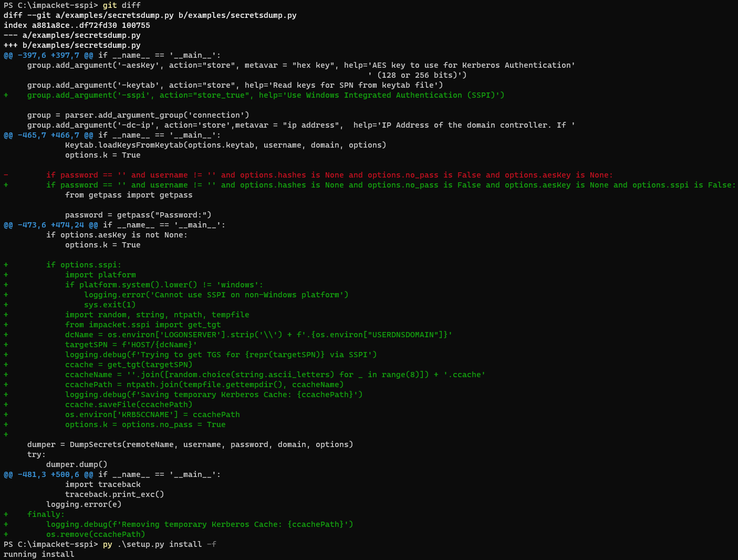The image size is (738, 560).
Task: Select the 'import platform' added line
Action: pyautogui.click(x=100, y=274)
